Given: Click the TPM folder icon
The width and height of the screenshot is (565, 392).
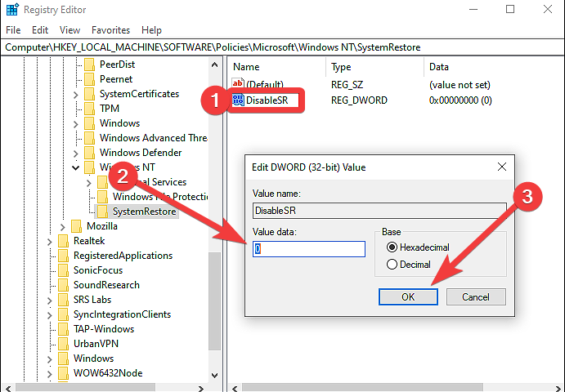Looking at the screenshot, I should pyautogui.click(x=90, y=109).
